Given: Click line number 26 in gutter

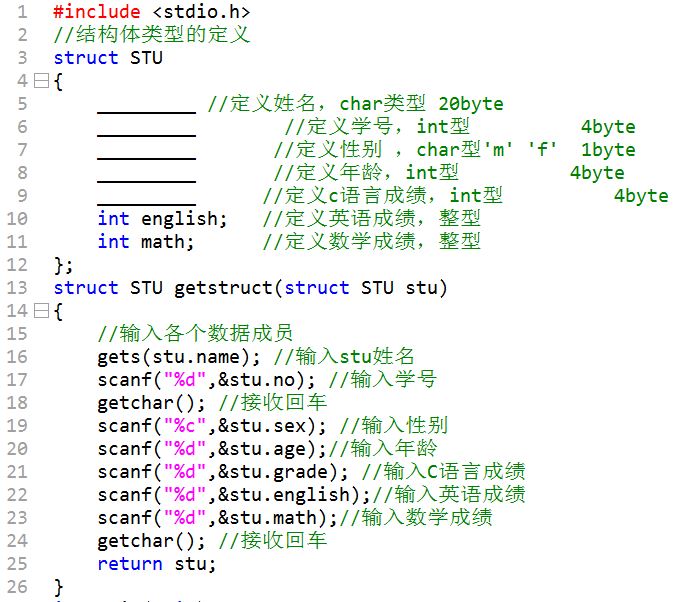Looking at the screenshot, I should pos(17,587).
